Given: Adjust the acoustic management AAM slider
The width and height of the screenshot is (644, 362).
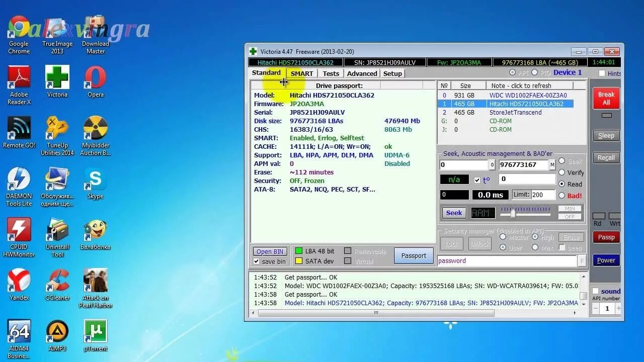Looking at the screenshot, I should (513, 214).
